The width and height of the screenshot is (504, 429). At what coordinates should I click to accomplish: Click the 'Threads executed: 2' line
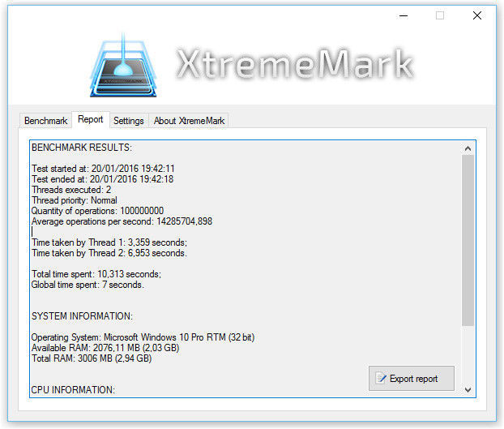(x=71, y=190)
